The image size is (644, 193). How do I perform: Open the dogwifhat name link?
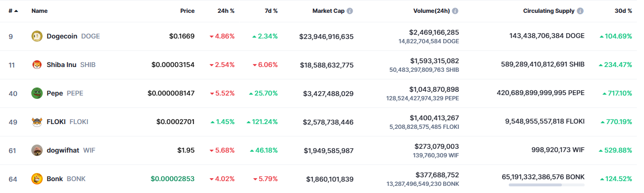tap(64, 150)
